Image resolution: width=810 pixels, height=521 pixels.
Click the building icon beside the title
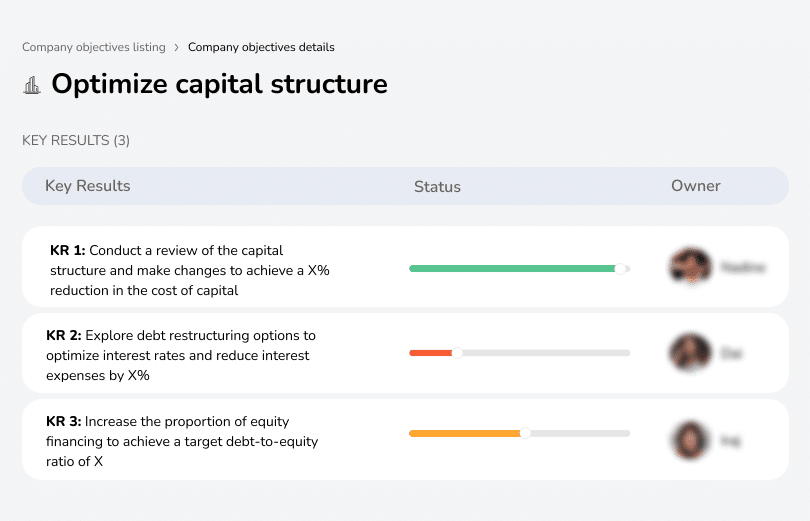(32, 85)
